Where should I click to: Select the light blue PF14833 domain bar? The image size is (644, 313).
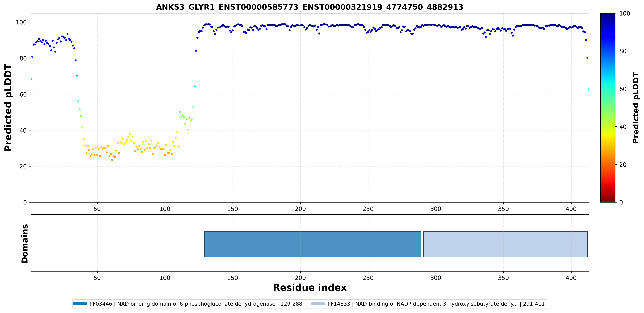[506, 244]
